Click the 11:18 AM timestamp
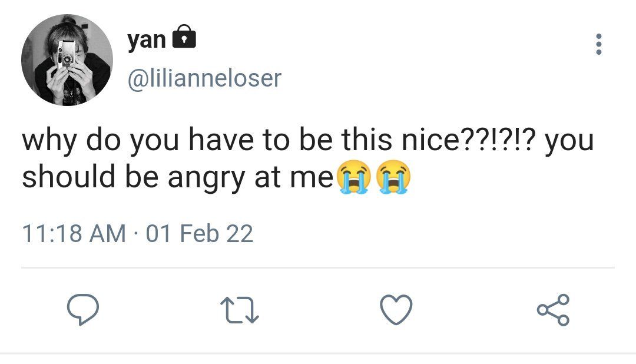The image size is (636, 364). 74,233
